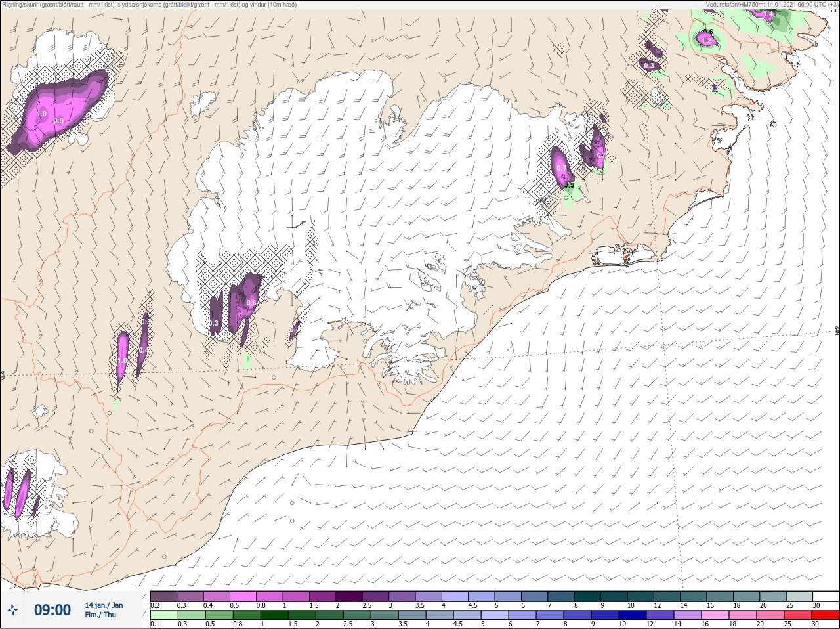This screenshot has height=629, width=840.
Task: Select the upper legend white swatch starting at 30
Action: click(x=826, y=596)
